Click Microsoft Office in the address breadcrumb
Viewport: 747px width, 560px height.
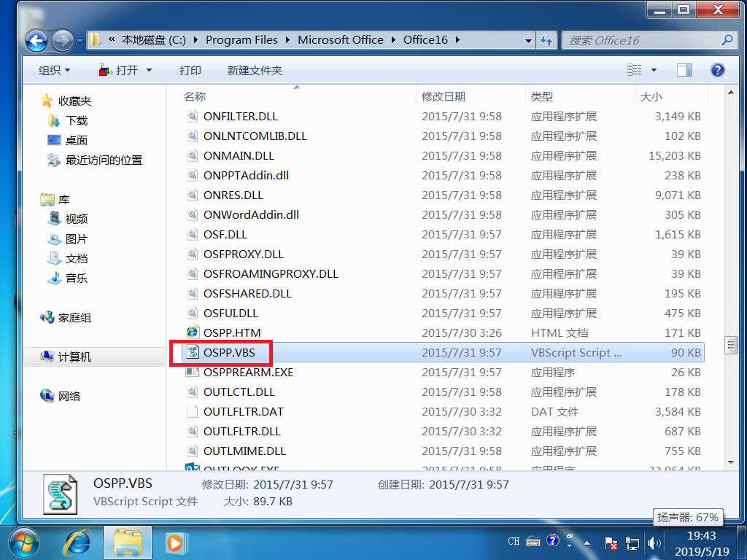(x=341, y=40)
